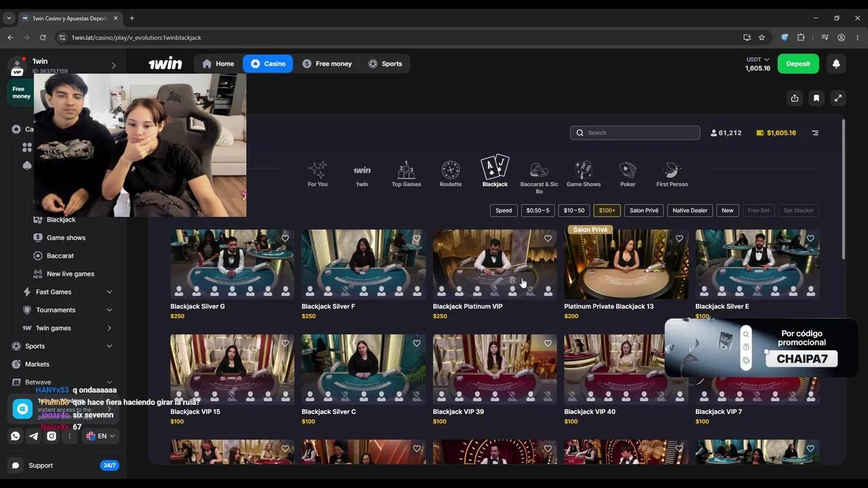Open New live games in sidebar
The image size is (868, 488).
point(71,274)
